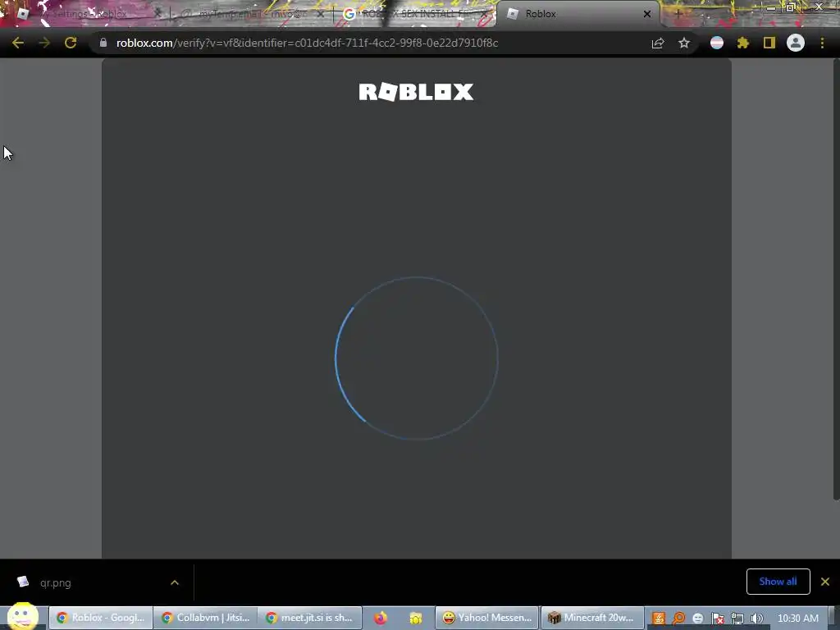Open a new browser tab

coord(678,14)
